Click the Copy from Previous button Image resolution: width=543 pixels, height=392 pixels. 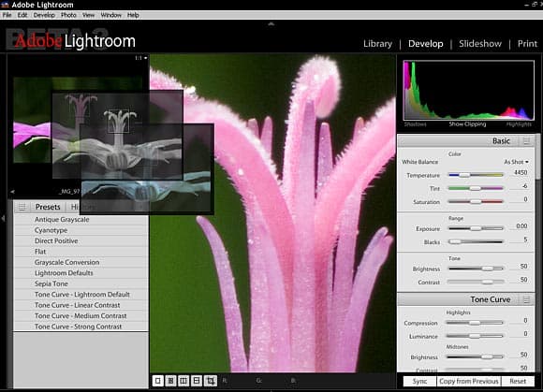[468, 382]
